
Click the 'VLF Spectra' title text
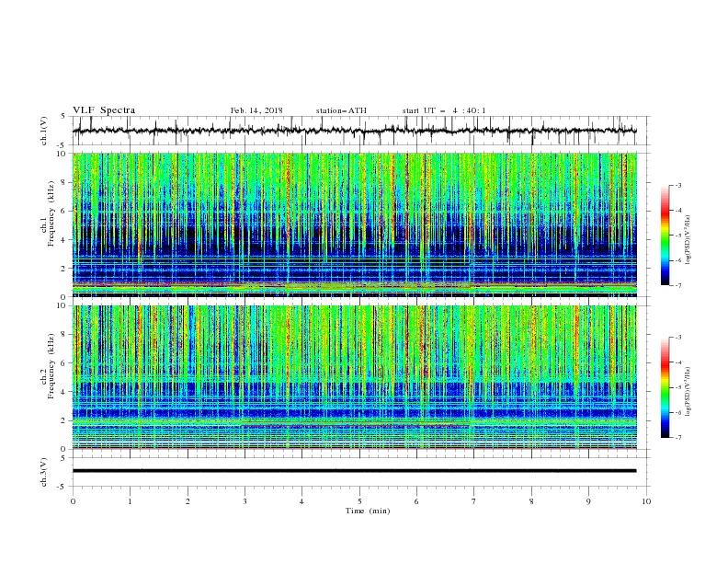[104, 110]
